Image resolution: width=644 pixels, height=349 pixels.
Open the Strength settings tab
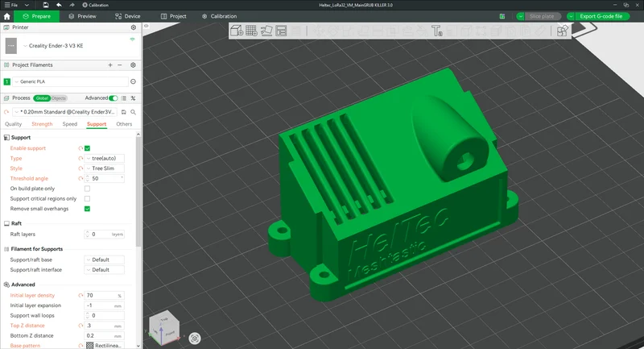click(x=42, y=124)
